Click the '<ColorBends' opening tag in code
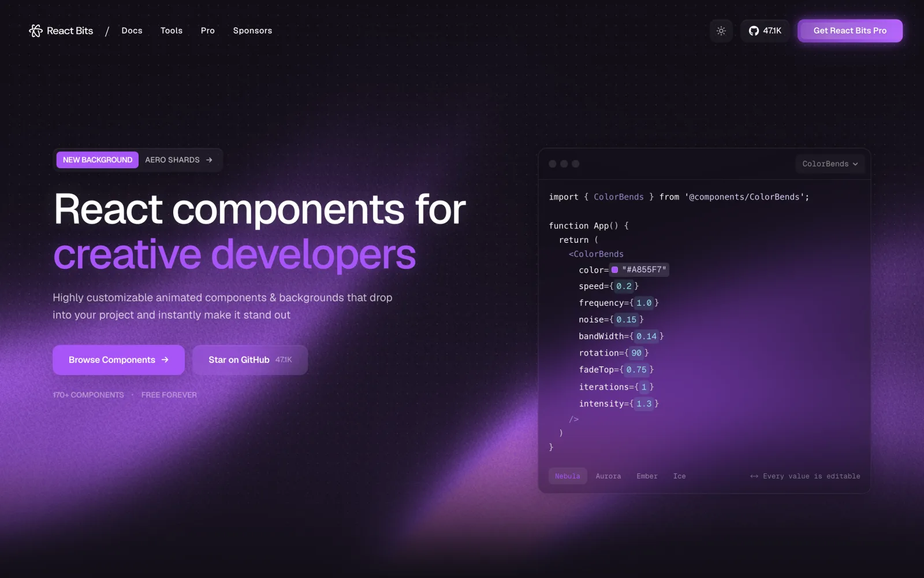The width and height of the screenshot is (924, 578). [x=596, y=254]
